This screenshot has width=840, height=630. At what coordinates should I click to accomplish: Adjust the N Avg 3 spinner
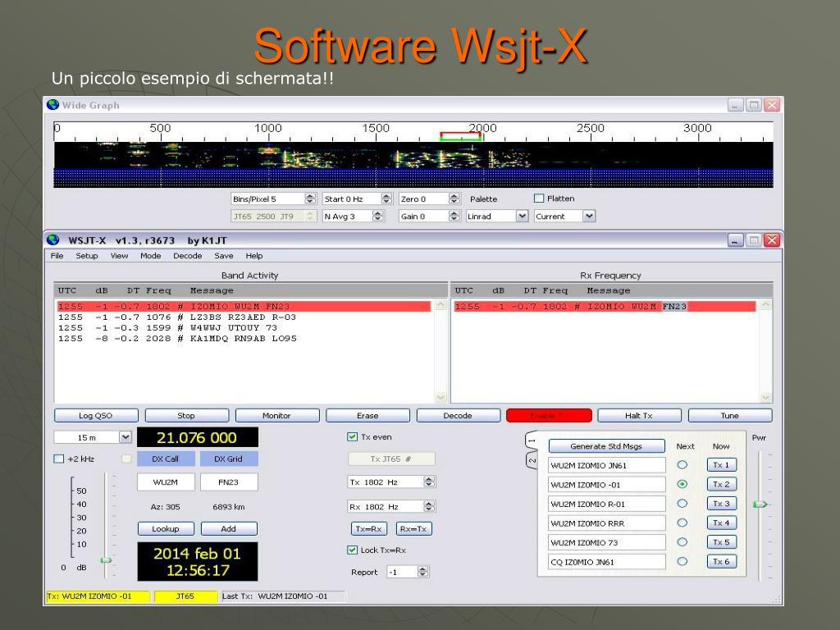click(x=378, y=216)
